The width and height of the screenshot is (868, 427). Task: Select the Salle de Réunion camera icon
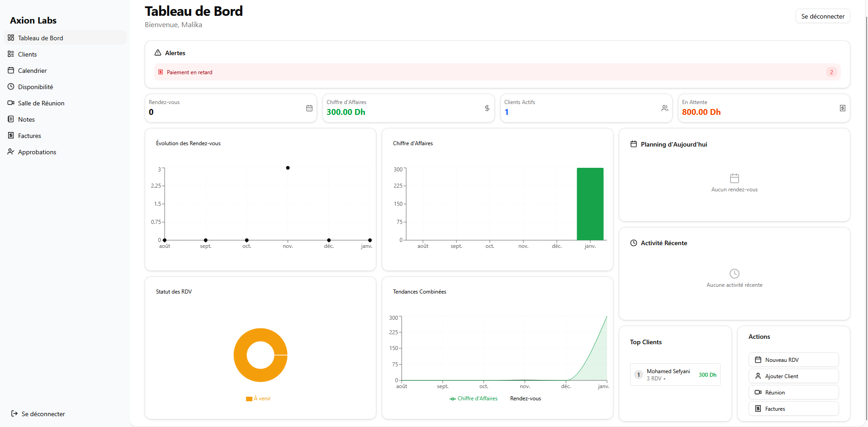click(x=10, y=103)
